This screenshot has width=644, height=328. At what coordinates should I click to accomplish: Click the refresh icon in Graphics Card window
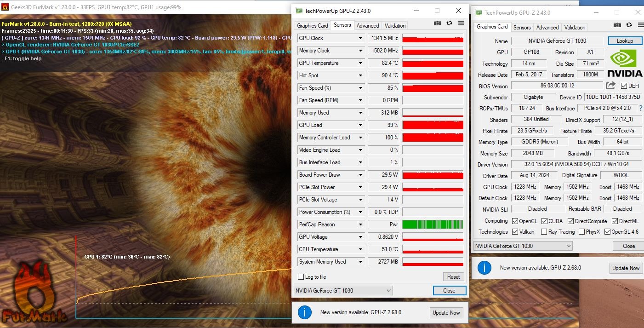pos(629,25)
